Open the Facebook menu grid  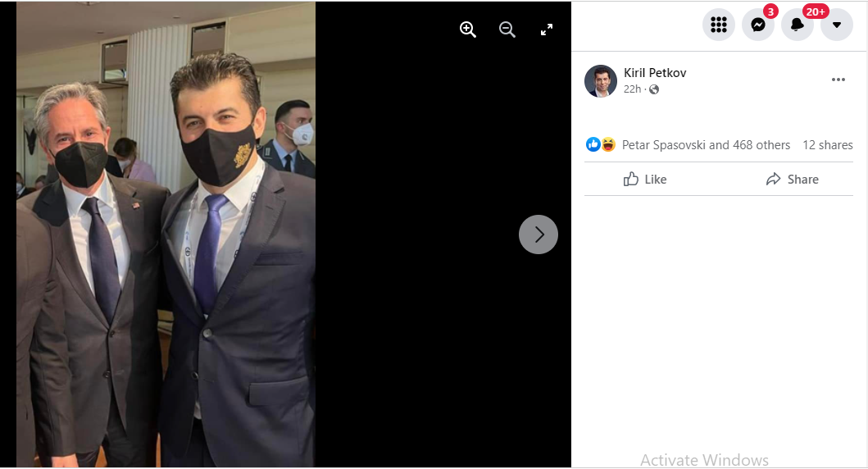719,25
